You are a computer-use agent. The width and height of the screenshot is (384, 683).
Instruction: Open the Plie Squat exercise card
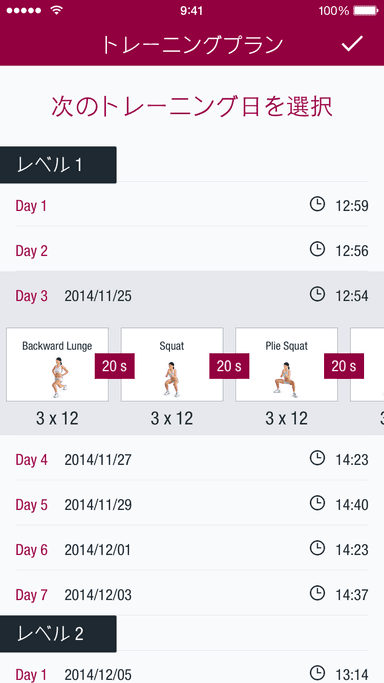pos(286,365)
